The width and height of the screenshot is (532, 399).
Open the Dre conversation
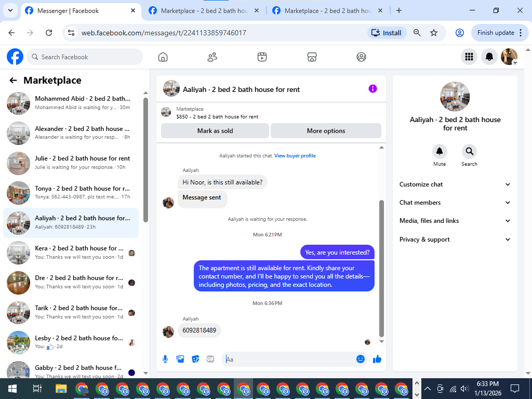(71, 282)
